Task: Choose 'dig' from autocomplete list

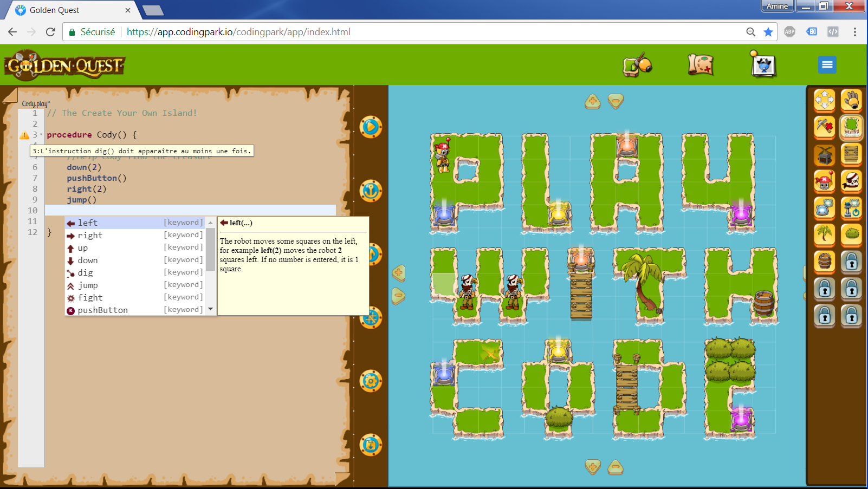Action: pos(85,273)
